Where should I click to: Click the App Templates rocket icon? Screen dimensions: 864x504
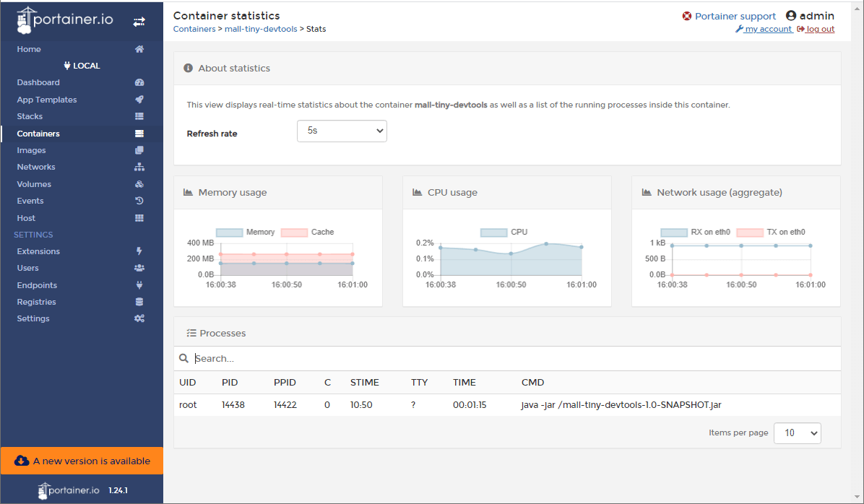tap(139, 100)
